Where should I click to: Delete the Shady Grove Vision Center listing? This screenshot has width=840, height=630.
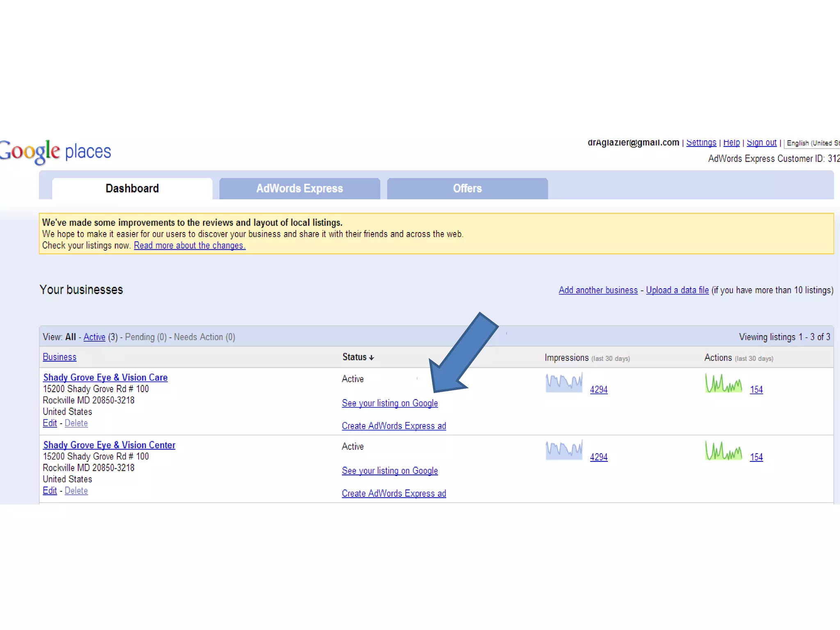(76, 491)
